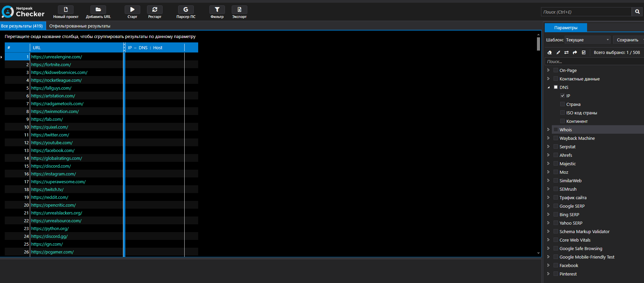
Task: Open Парсер ПС Google icon
Action: (186, 10)
